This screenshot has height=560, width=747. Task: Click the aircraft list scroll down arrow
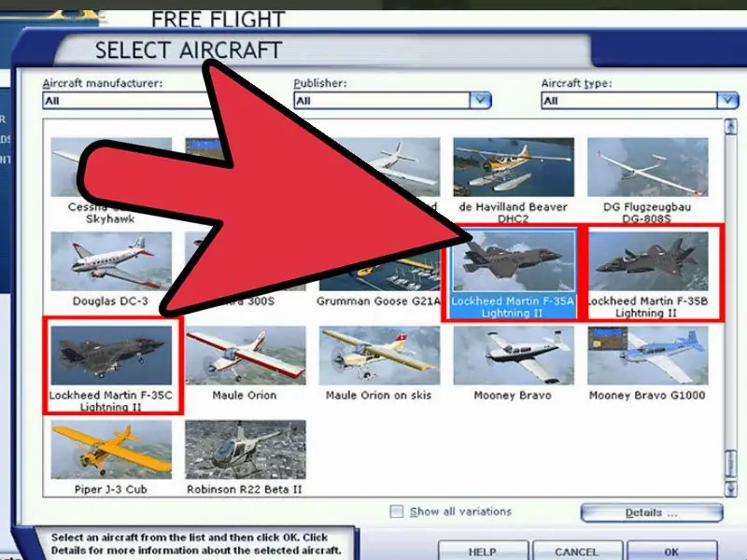pyautogui.click(x=730, y=488)
